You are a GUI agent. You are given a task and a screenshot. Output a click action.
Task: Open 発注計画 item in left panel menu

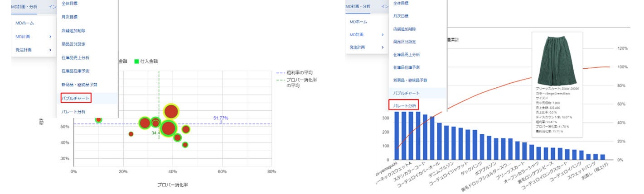pyautogui.click(x=24, y=50)
